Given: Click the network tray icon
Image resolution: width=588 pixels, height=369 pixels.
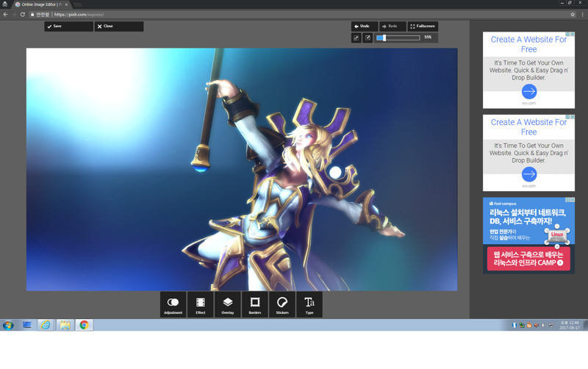Looking at the screenshot, I should pyautogui.click(x=551, y=325).
